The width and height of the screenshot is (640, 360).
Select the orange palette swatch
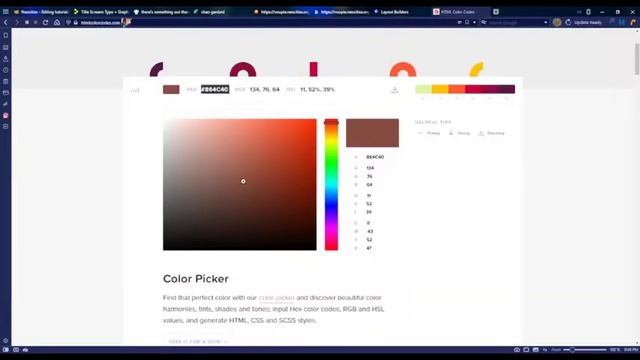[457, 89]
